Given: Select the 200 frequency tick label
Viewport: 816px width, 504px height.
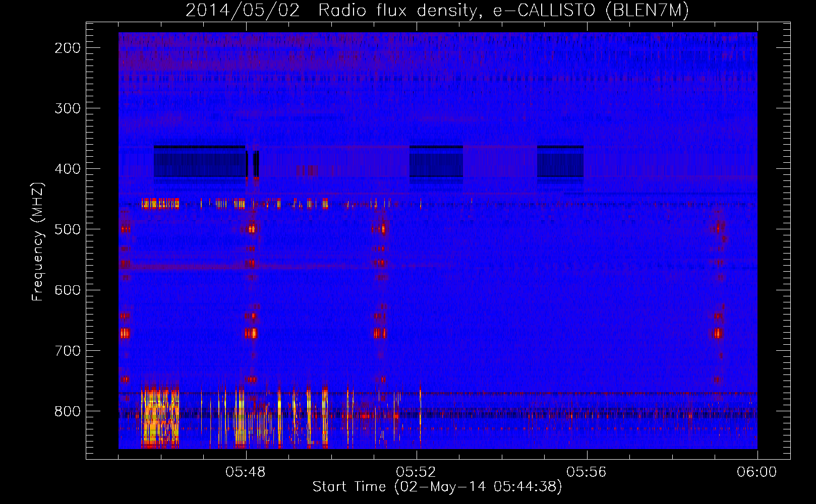Looking at the screenshot, I should click(x=68, y=48).
